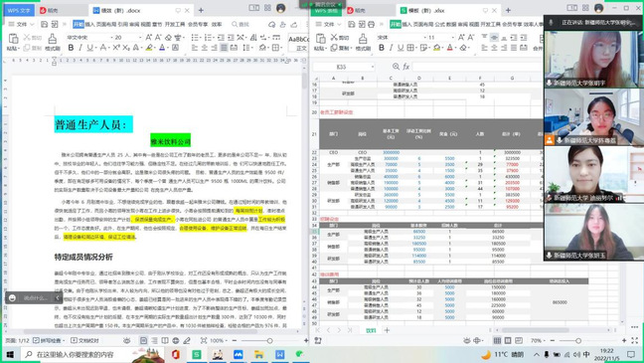Open the 插入 tab in Word

point(89,25)
